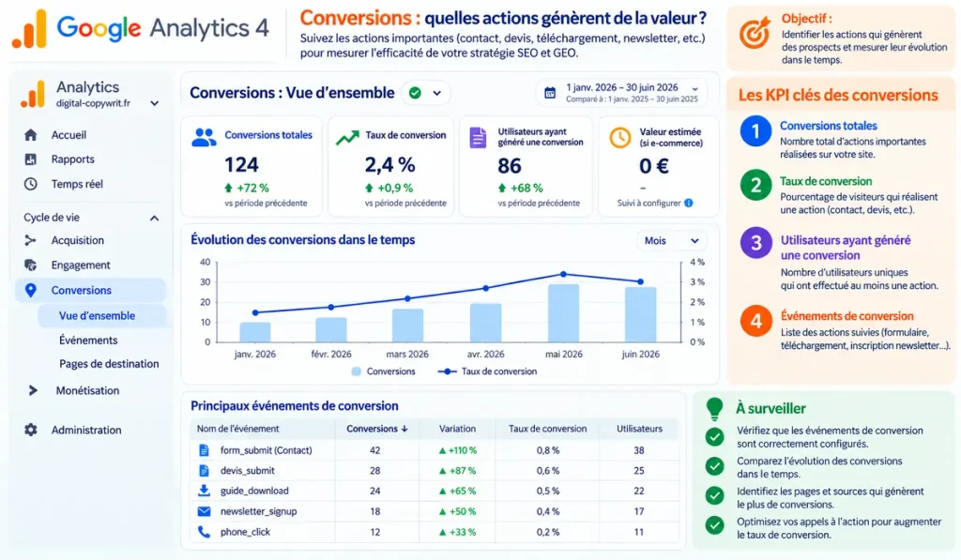Screen dimensions: 961x560
Task: Collapse the Cycle de vie section
Action: (155, 219)
